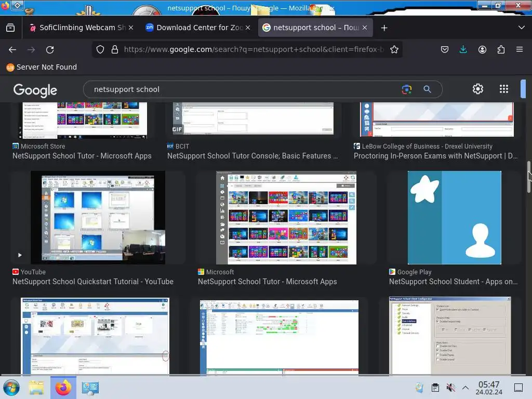
Task: Open the BCIT Tutor Console Basic Features result
Action: (252, 156)
